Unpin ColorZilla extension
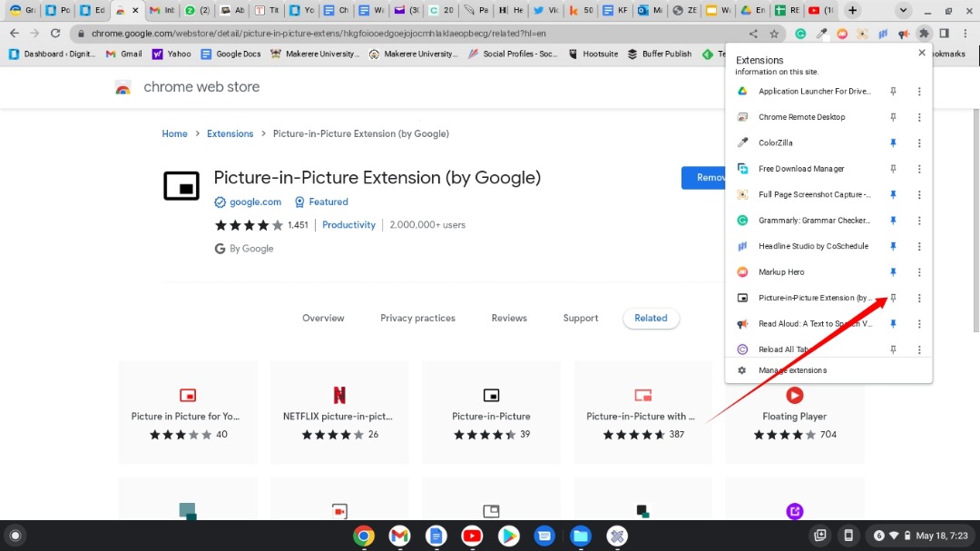The width and height of the screenshot is (980, 551). (x=893, y=143)
